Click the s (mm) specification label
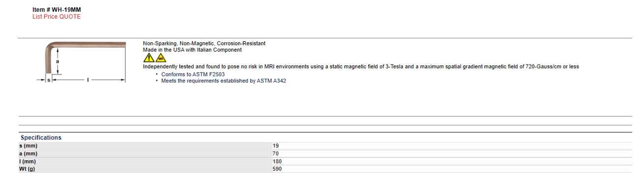 point(29,146)
